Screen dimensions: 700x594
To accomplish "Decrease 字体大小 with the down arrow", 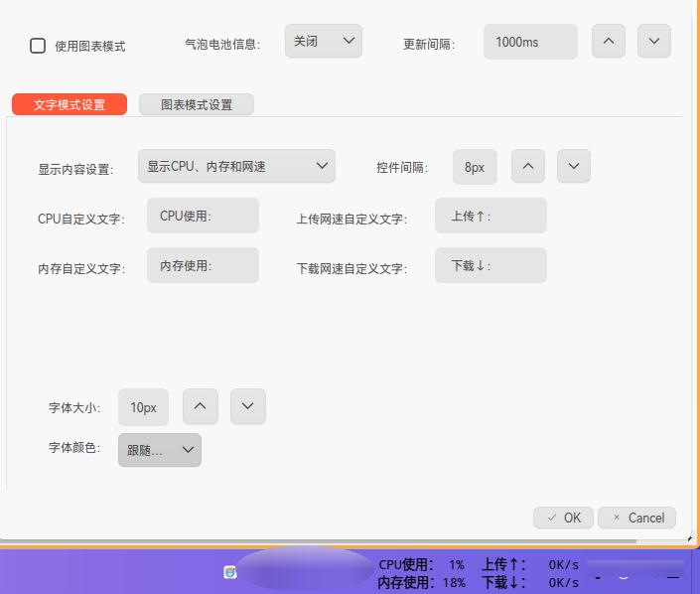I will click(x=248, y=406).
